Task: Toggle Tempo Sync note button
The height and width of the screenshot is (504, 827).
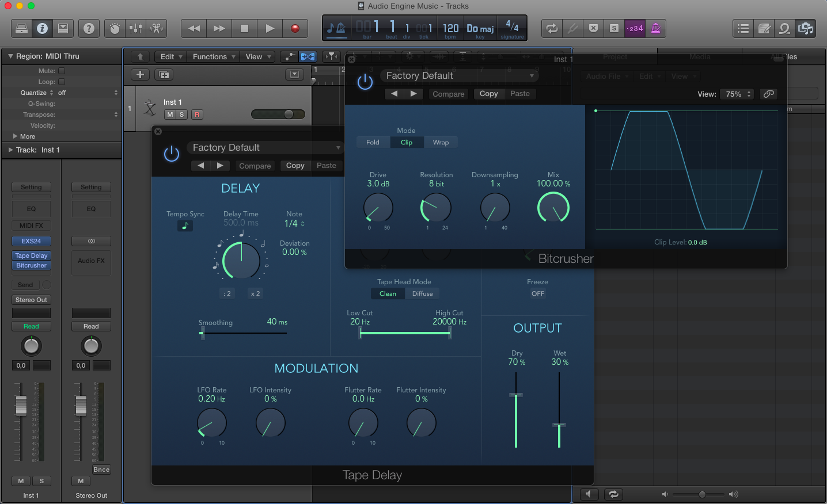Action: click(185, 226)
